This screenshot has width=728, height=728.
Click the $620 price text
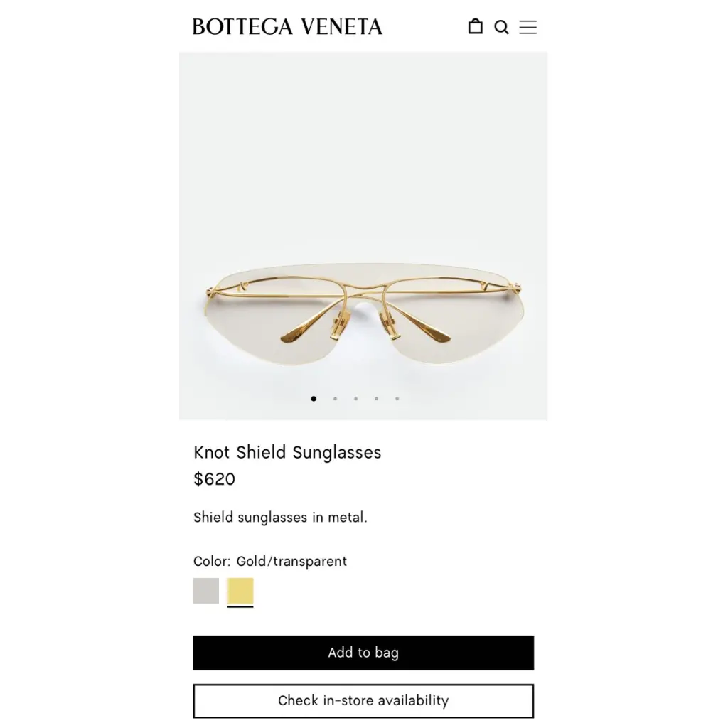pos(215,478)
